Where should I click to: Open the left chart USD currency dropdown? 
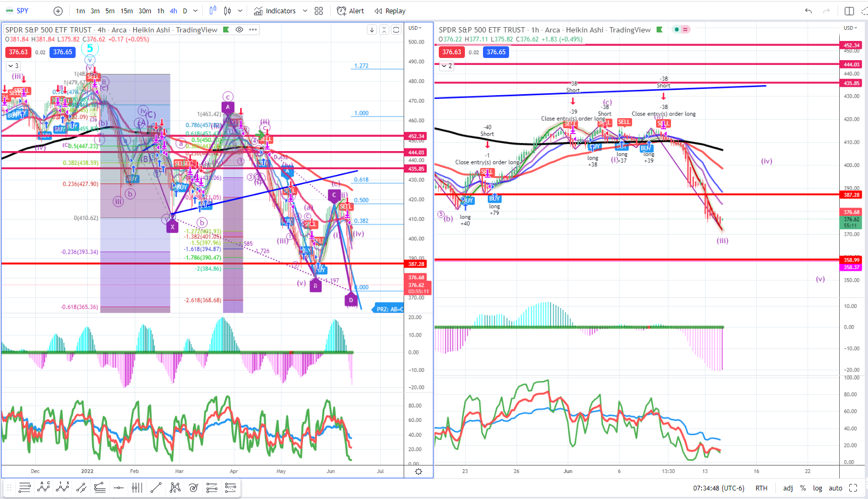tap(415, 28)
